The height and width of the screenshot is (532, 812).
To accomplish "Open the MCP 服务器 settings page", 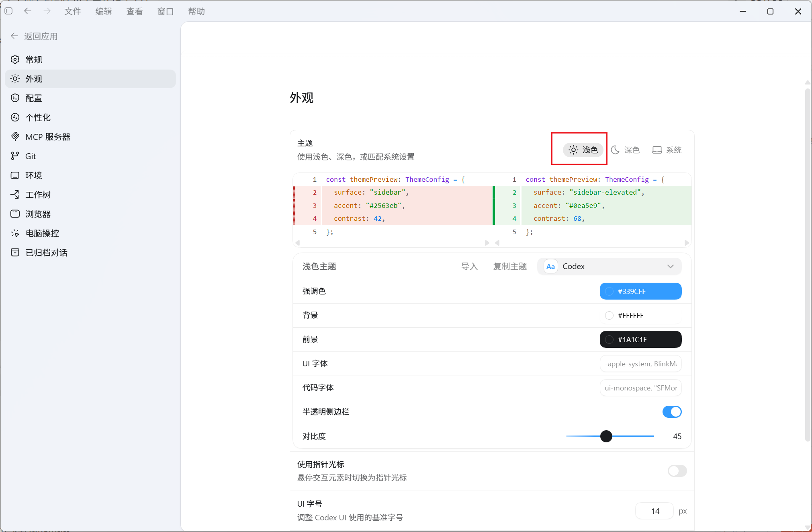I will click(90, 137).
